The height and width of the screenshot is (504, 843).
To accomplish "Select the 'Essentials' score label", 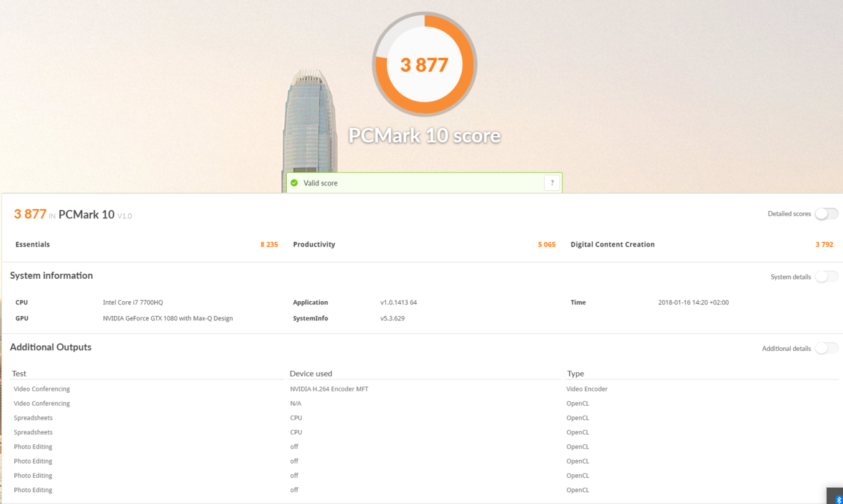I will pos(32,245).
